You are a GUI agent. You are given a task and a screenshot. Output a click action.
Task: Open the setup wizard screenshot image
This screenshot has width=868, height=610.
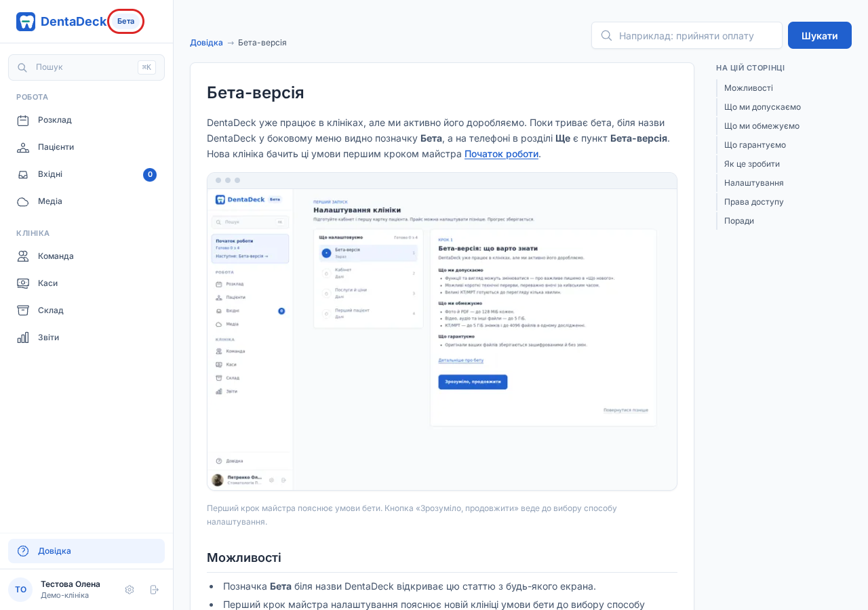click(442, 331)
